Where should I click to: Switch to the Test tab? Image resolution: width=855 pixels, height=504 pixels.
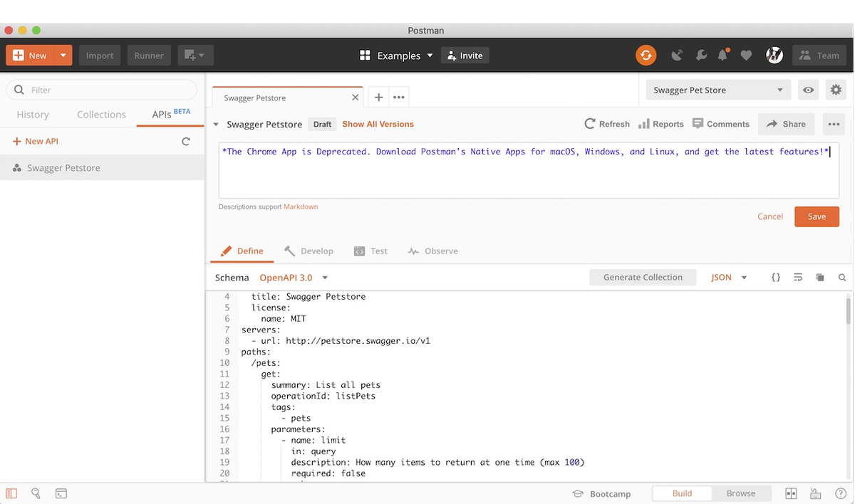click(370, 251)
